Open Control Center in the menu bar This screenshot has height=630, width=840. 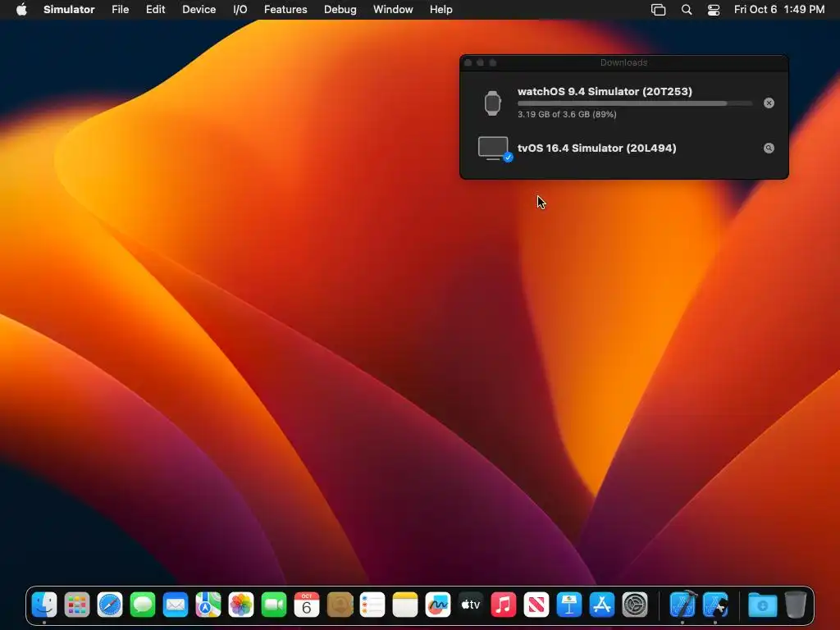pyautogui.click(x=714, y=10)
